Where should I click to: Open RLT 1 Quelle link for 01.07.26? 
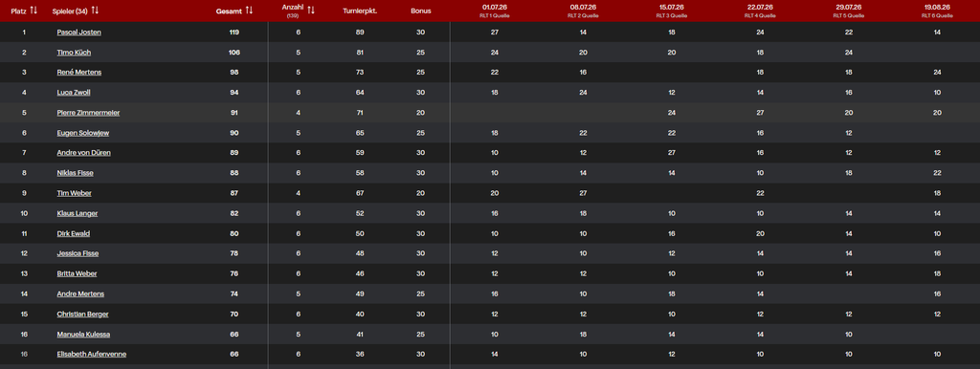495,15
